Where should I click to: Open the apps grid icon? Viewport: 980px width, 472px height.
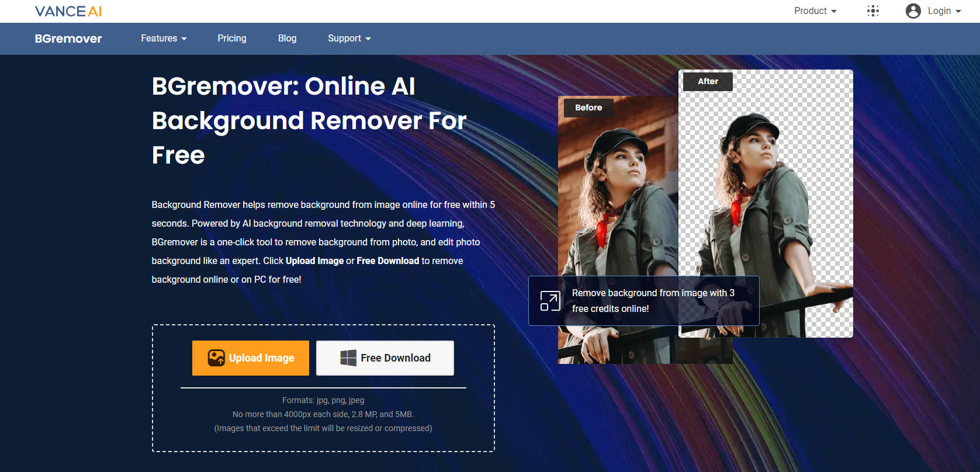872,11
